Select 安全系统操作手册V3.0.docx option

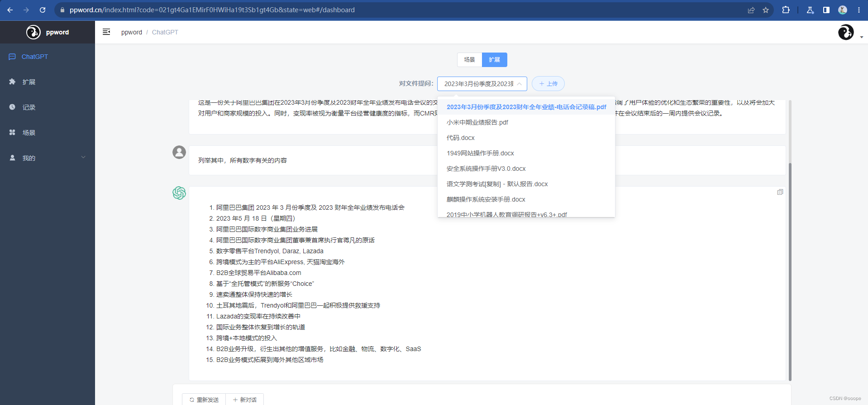pyautogui.click(x=526, y=169)
